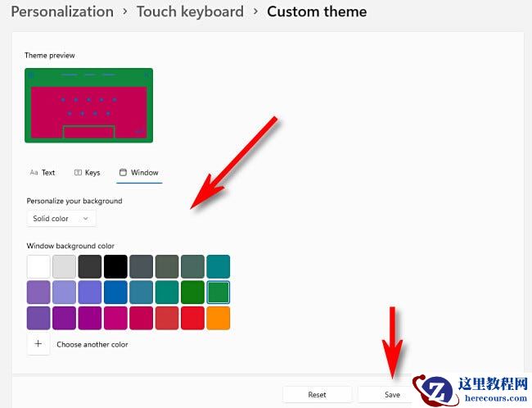Pick the dark green swatch
Screen dimensions: 532x408
coord(192,292)
